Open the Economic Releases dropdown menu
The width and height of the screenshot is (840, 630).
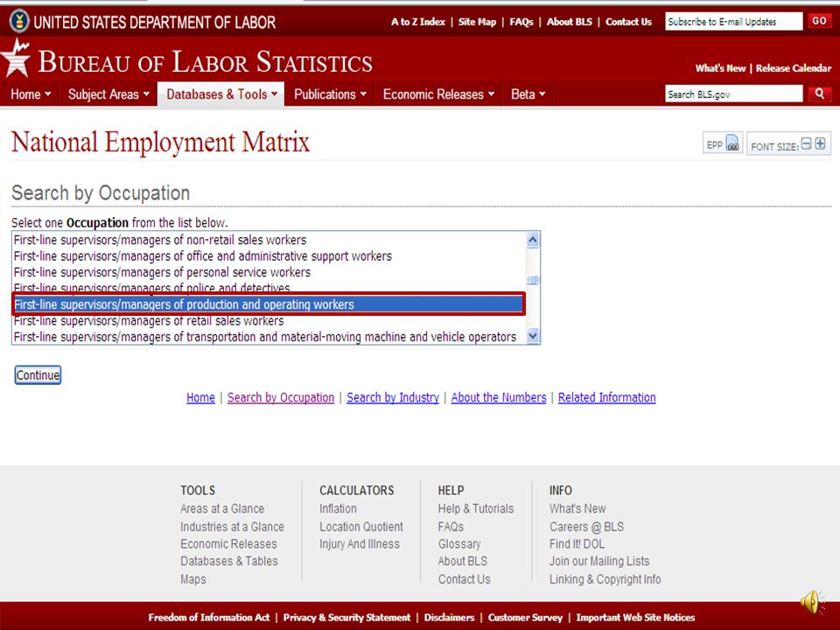click(x=438, y=94)
